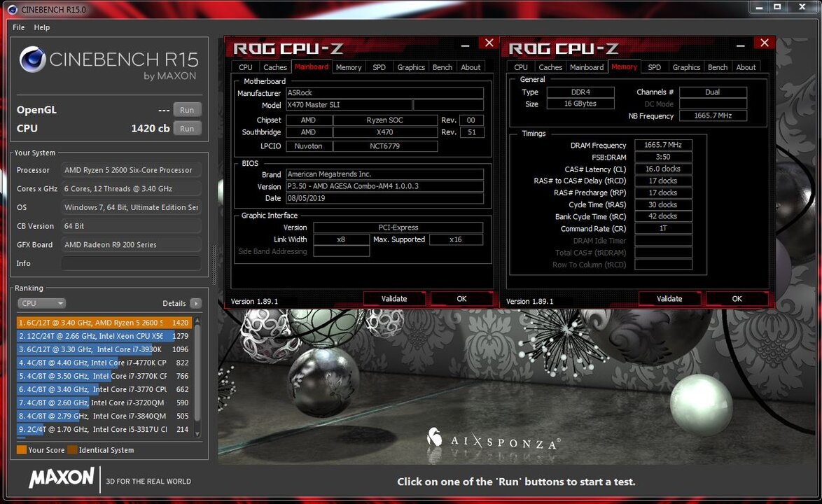Image resolution: width=822 pixels, height=504 pixels.
Task: Click the Cinebench R15 sphere logo
Action: point(32,59)
